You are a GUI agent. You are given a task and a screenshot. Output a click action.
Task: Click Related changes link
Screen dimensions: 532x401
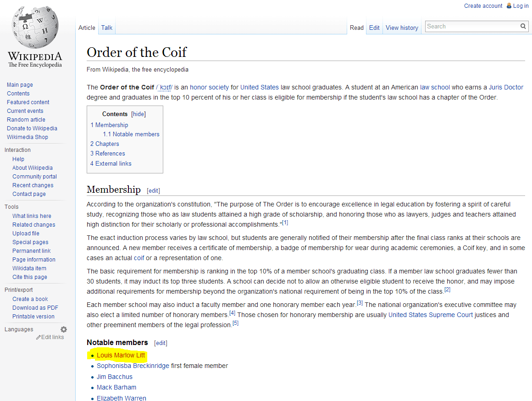click(33, 225)
